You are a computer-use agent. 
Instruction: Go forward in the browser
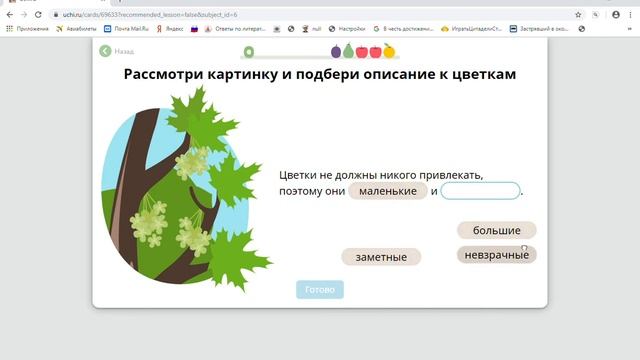24,15
